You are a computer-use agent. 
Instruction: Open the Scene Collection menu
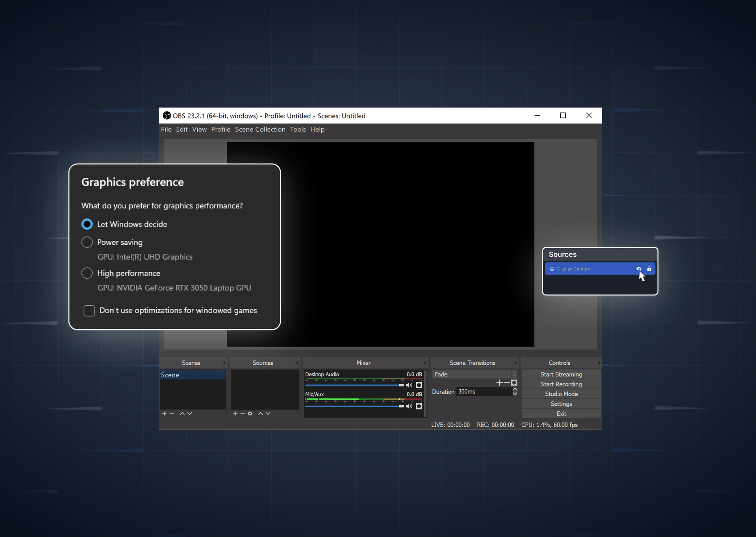pos(260,129)
